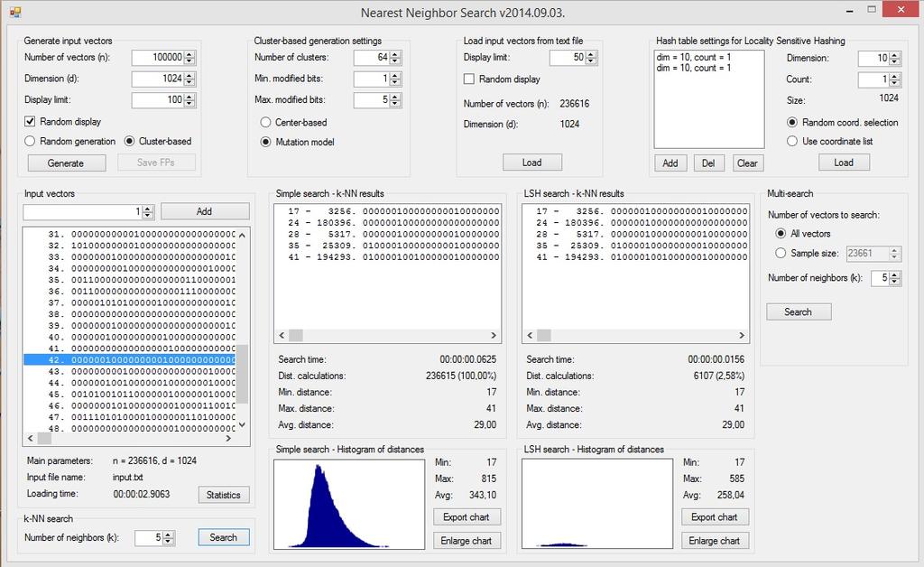Start k-NN Search button at bottom left

[224, 537]
